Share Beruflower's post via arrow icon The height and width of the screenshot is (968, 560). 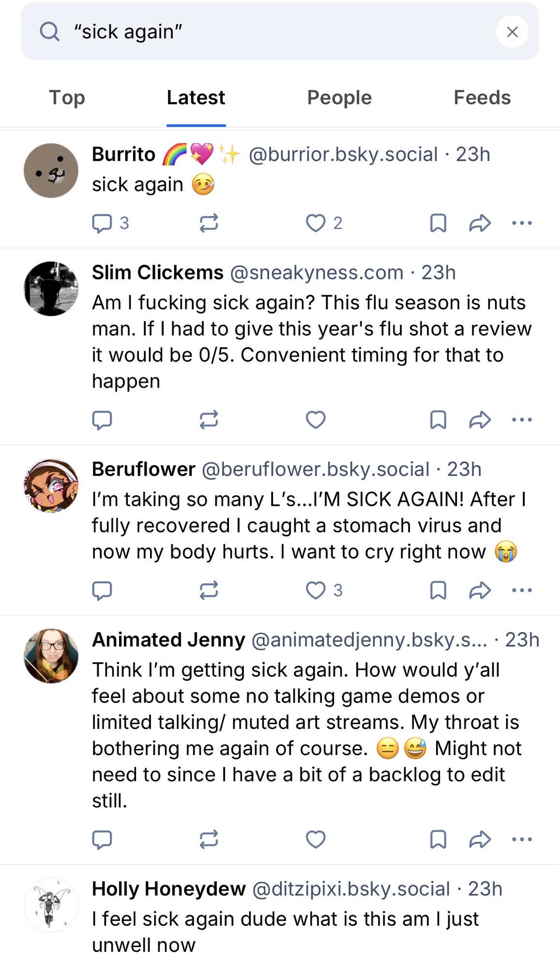(480, 590)
